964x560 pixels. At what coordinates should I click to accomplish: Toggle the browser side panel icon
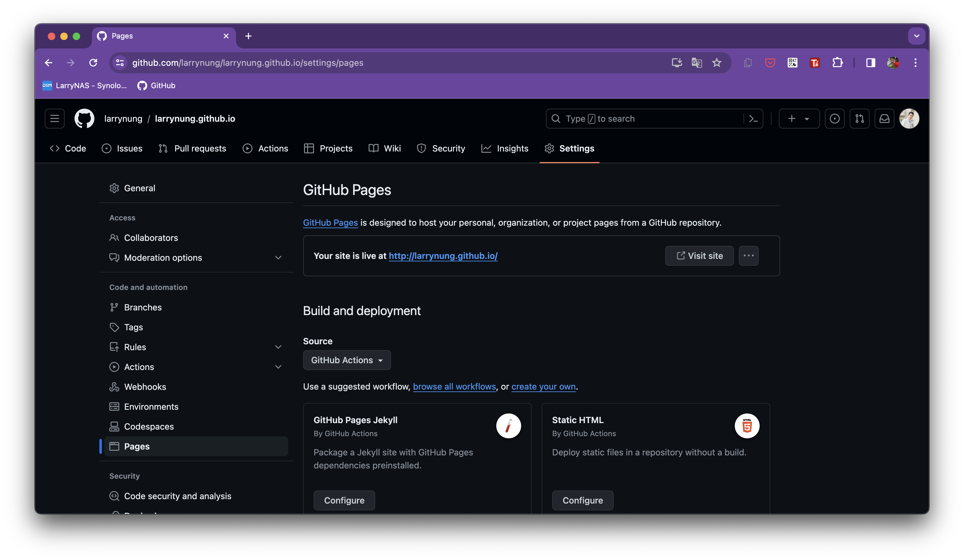tap(871, 63)
